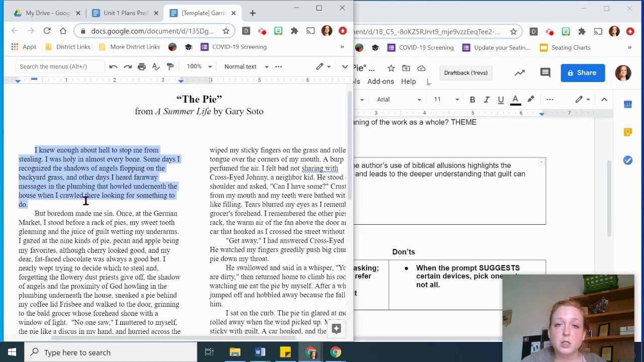This screenshot has width=644, height=362.
Task: Open the Add-ons menu
Action: point(380,81)
